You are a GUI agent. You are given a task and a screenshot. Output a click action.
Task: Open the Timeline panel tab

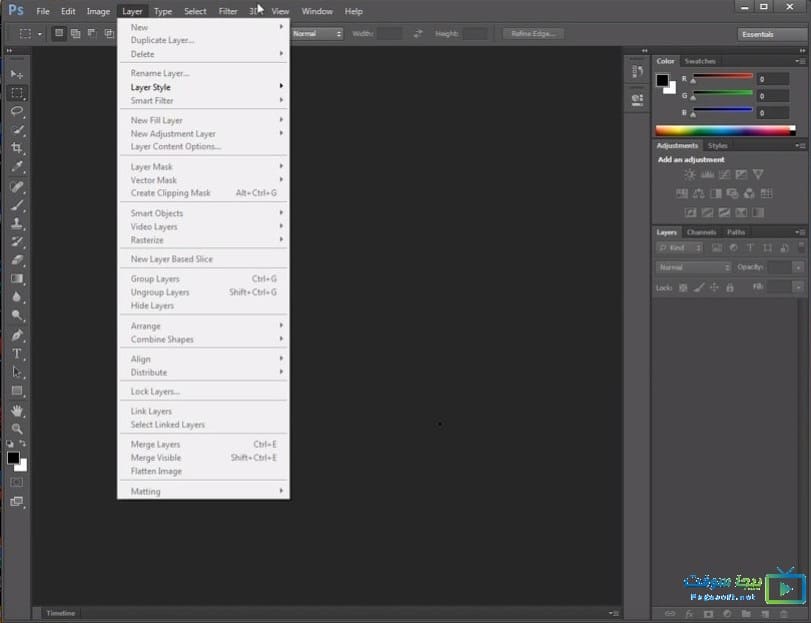tap(61, 613)
